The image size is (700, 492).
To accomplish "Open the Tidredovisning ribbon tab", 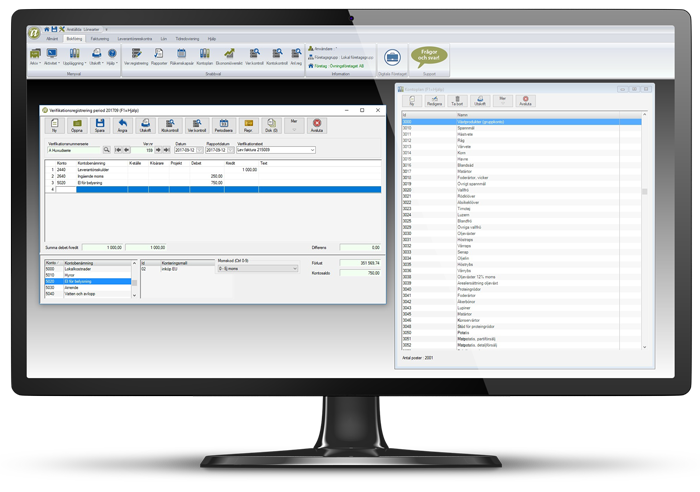I will 187,38.
